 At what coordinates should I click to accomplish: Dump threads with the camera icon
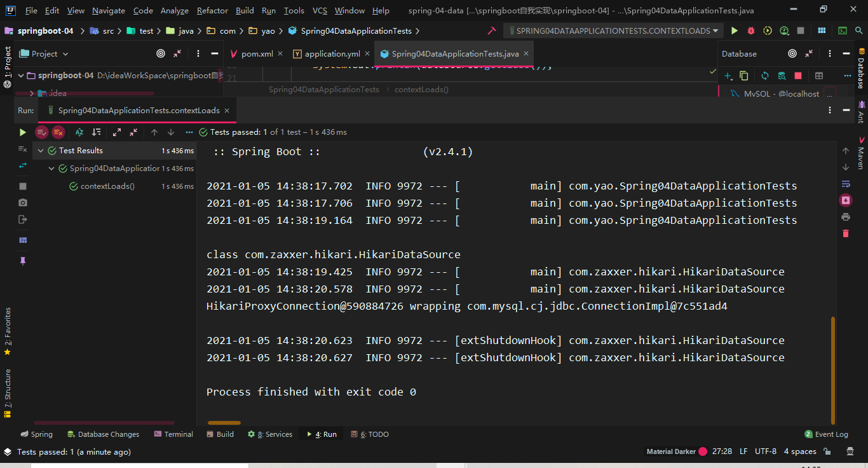pos(23,202)
